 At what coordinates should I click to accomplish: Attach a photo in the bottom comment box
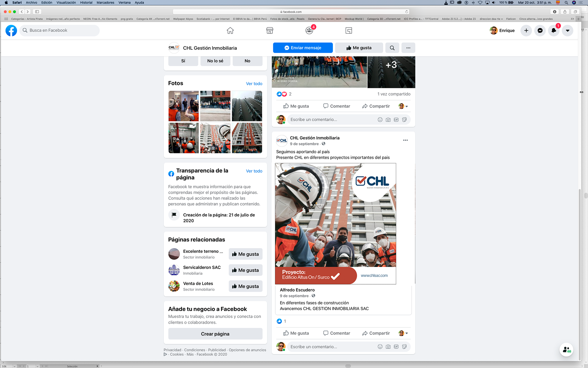pos(388,347)
